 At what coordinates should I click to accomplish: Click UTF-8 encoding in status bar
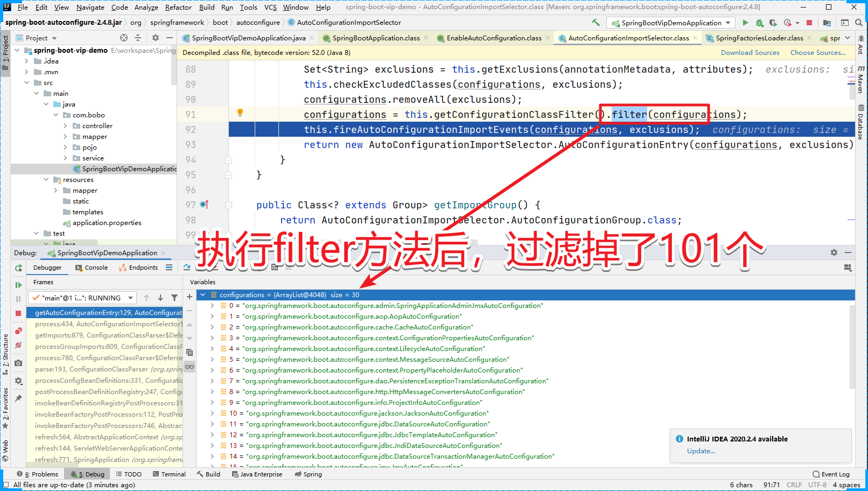pyautogui.click(x=817, y=485)
